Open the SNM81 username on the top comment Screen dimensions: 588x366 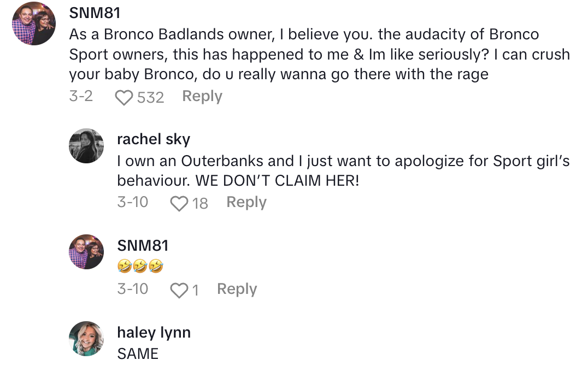coord(95,14)
